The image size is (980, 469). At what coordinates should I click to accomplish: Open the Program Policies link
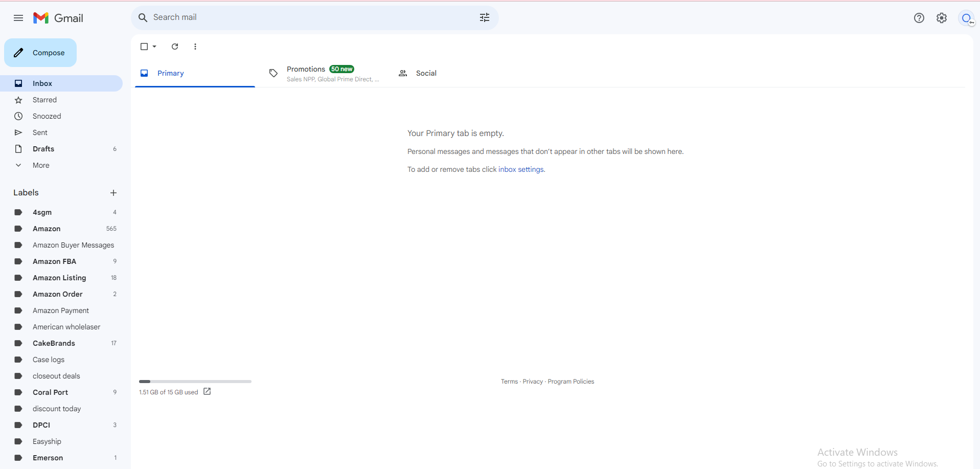coord(571,382)
